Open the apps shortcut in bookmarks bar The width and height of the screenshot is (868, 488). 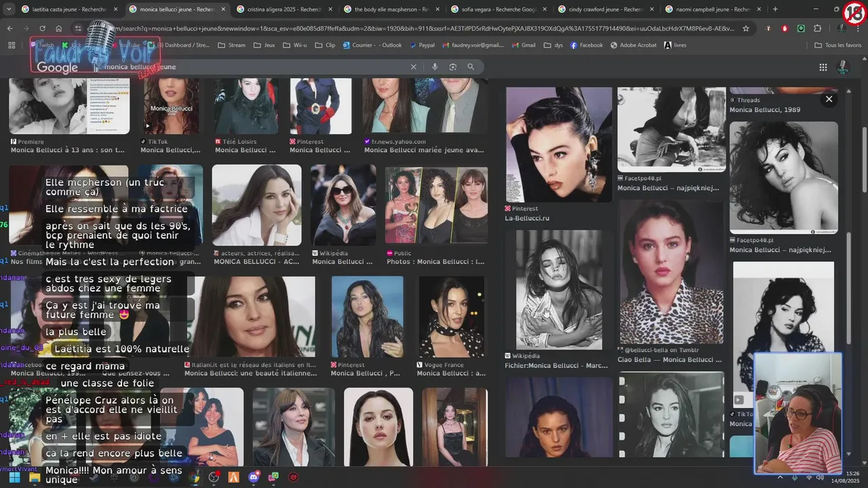pos(12,45)
